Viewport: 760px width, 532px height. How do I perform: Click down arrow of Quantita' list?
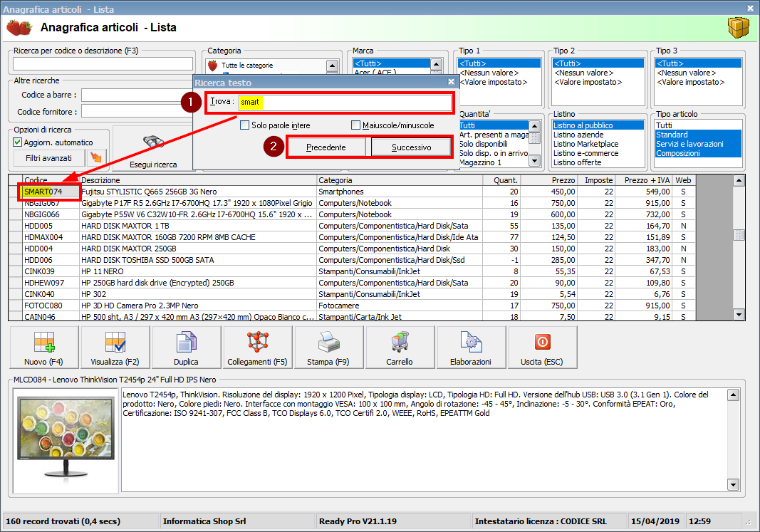point(534,161)
